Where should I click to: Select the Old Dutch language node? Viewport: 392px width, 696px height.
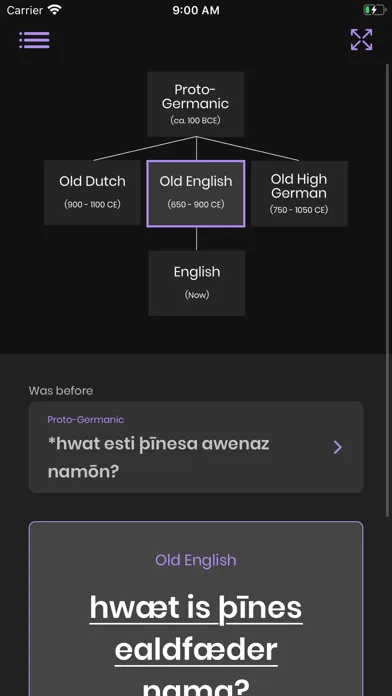click(x=92, y=193)
